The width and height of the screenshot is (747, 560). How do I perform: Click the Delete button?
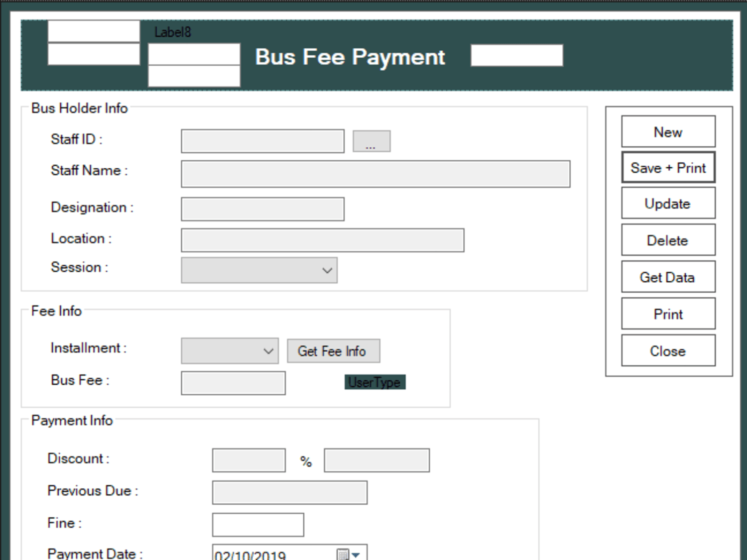(x=668, y=240)
